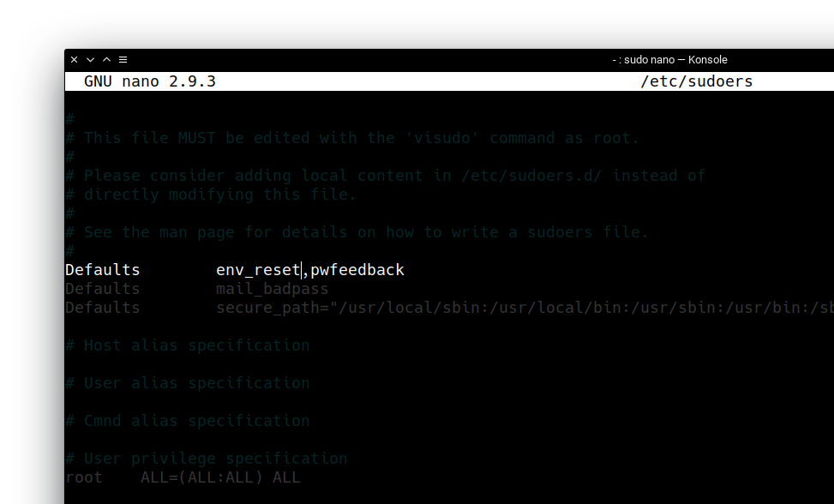
Task: Click the visudo warning comment line
Action: point(351,137)
